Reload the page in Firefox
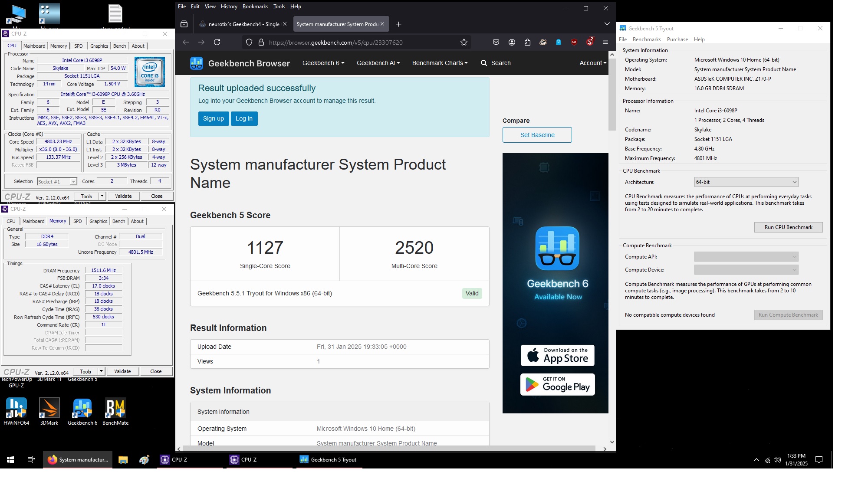Image resolution: width=868 pixels, height=488 pixels. pos(217,42)
